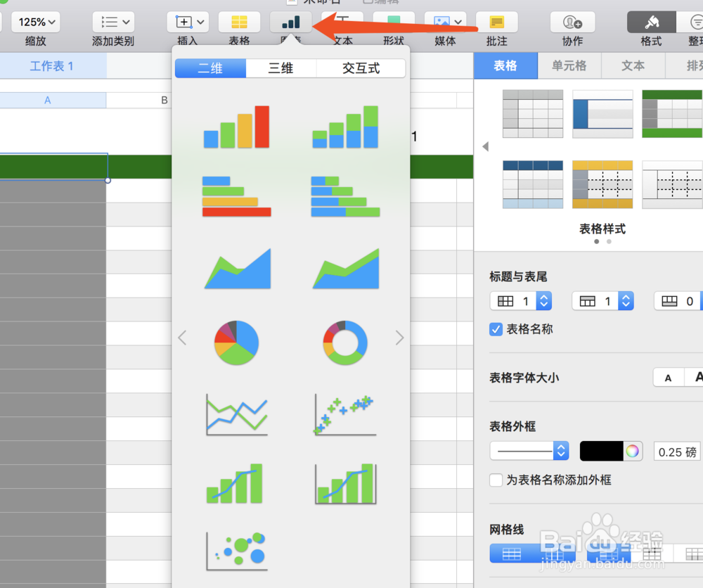The image size is (703, 588).
Task: Click the Shape (形状) toolbar icon
Action: (x=394, y=22)
